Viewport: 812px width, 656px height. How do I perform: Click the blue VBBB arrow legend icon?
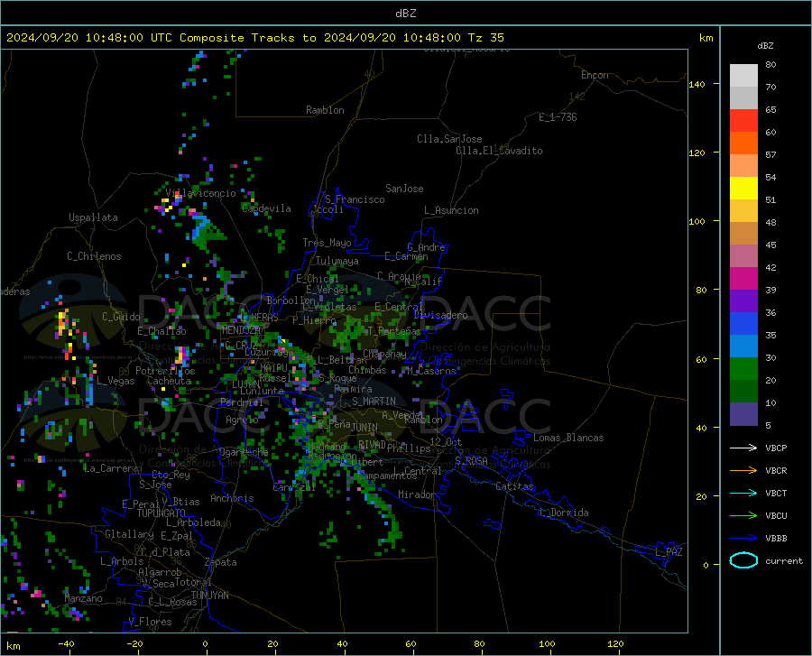pos(743,539)
